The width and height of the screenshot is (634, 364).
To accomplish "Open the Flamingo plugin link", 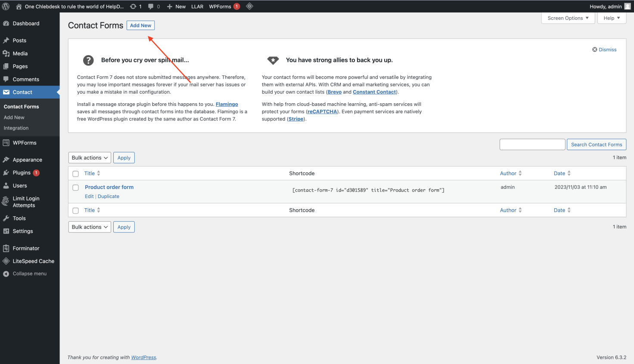I will click(227, 104).
